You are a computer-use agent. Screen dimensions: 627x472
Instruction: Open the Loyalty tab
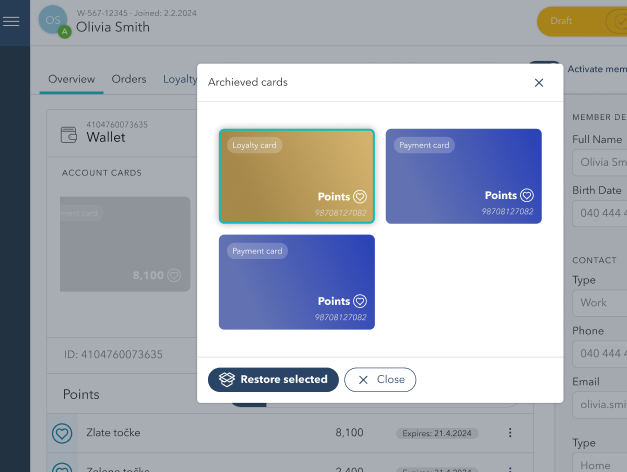coord(180,79)
